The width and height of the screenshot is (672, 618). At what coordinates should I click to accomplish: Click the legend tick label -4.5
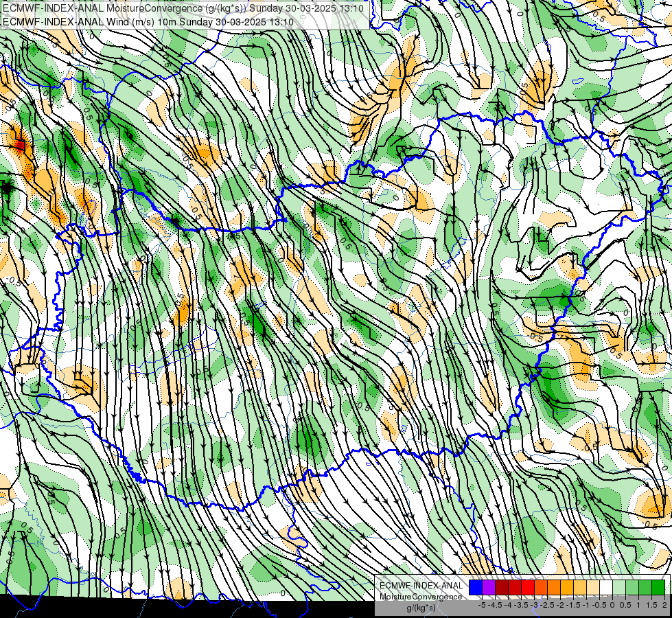pyautogui.click(x=495, y=605)
